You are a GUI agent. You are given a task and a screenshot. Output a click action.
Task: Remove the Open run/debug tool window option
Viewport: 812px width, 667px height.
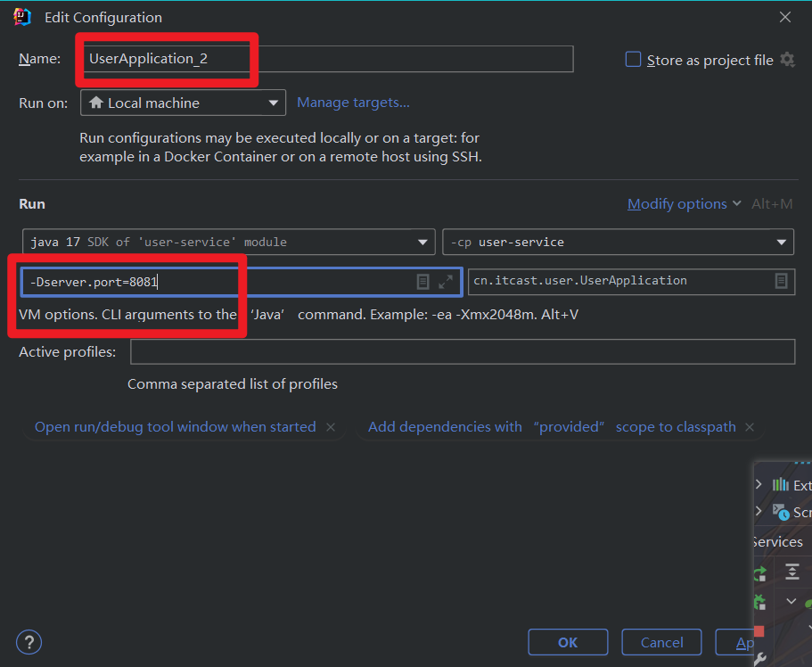pos(331,427)
